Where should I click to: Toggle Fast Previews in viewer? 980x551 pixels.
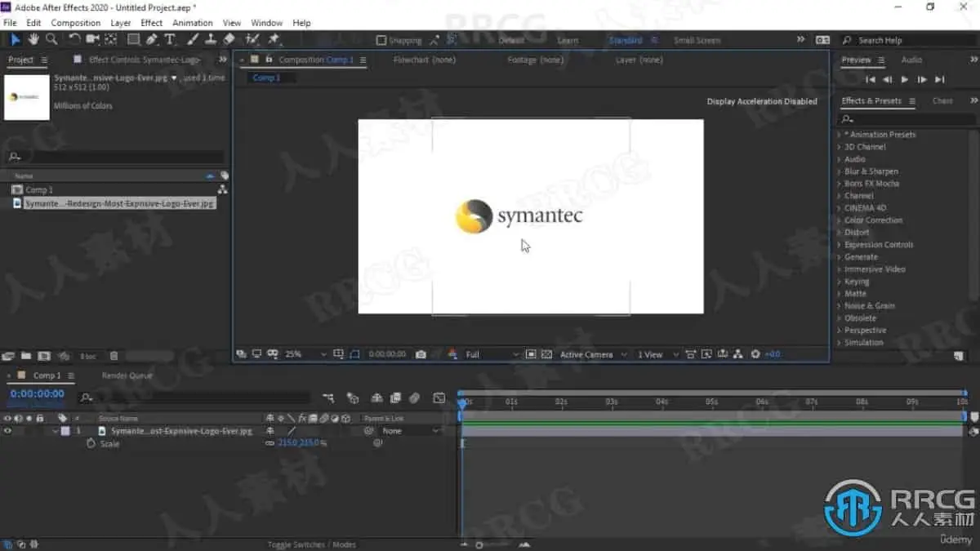coord(706,354)
